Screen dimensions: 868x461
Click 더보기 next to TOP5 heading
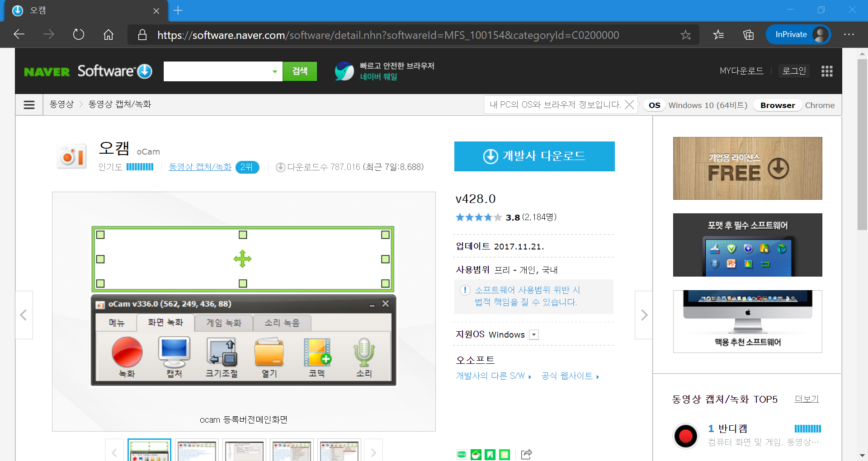pyautogui.click(x=807, y=399)
